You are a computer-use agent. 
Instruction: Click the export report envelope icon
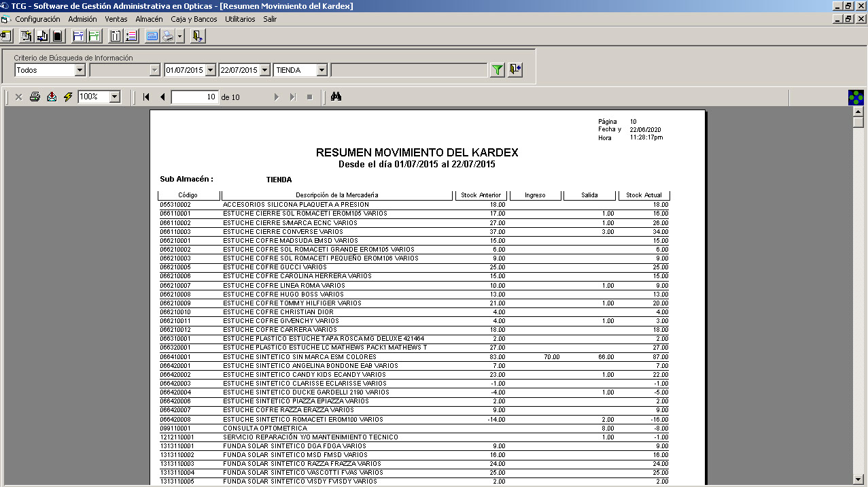tap(52, 97)
